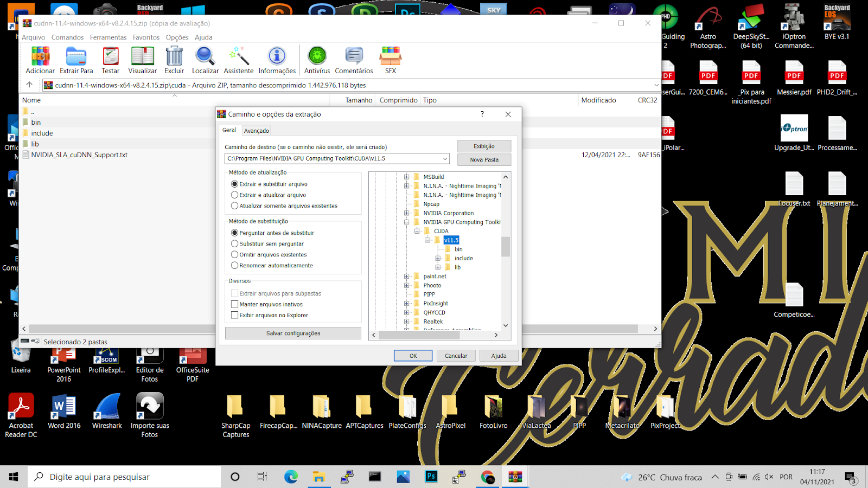Click the SFX toolbar icon

pyautogui.click(x=391, y=60)
